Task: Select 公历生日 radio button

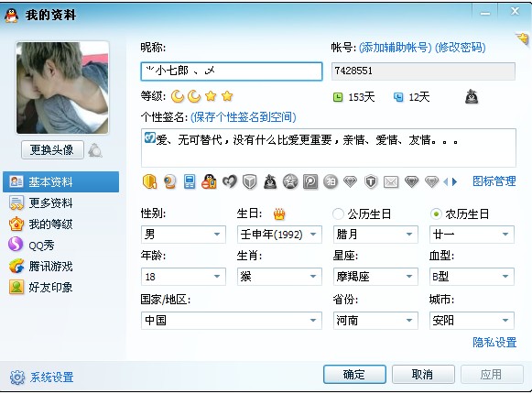Action: [338, 214]
